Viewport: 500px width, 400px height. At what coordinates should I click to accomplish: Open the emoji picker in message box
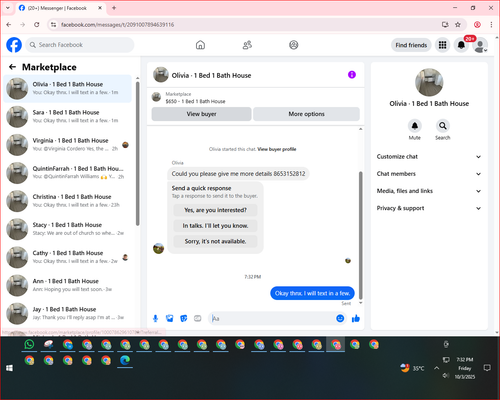pyautogui.click(x=340, y=318)
